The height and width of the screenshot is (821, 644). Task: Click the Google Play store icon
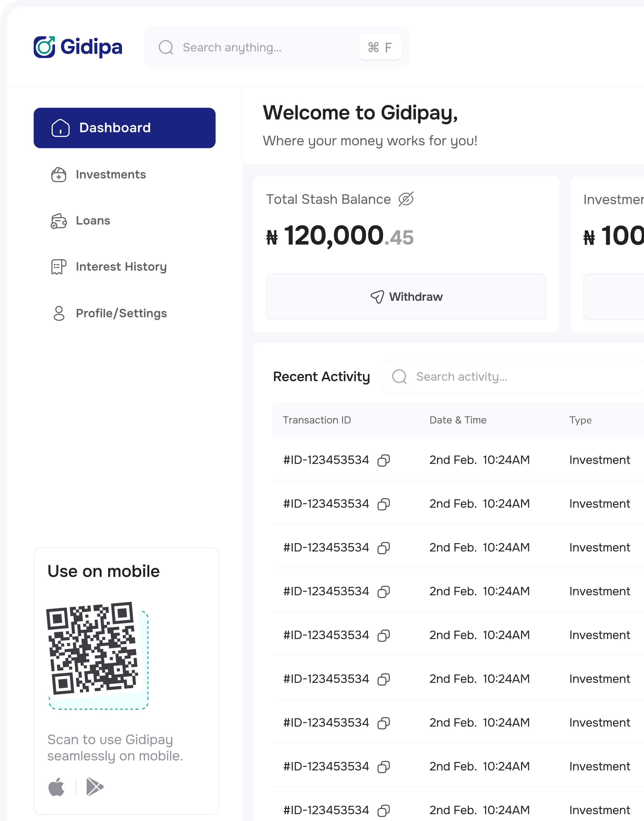coord(95,787)
